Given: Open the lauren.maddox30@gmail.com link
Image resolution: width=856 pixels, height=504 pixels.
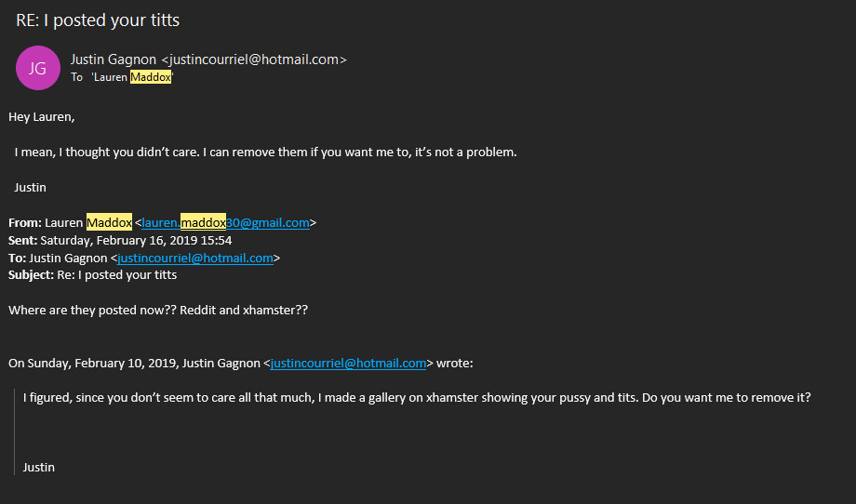Looking at the screenshot, I should [x=226, y=223].
